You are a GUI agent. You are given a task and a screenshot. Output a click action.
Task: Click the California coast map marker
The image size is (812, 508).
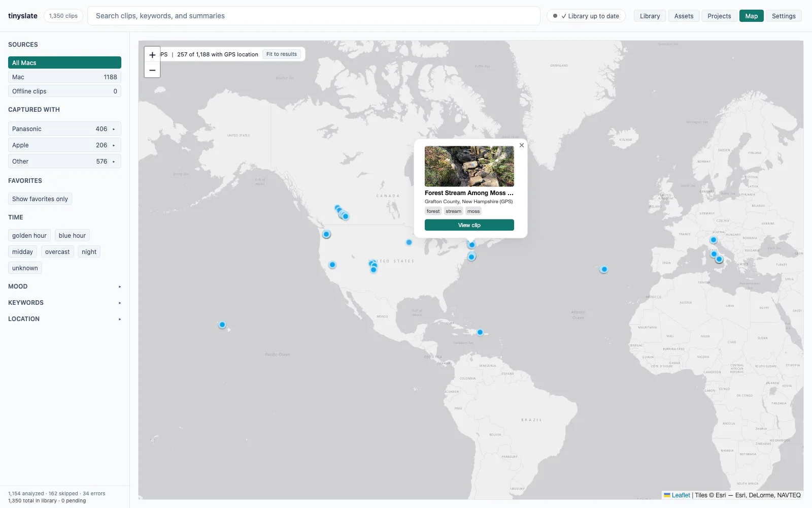click(332, 265)
